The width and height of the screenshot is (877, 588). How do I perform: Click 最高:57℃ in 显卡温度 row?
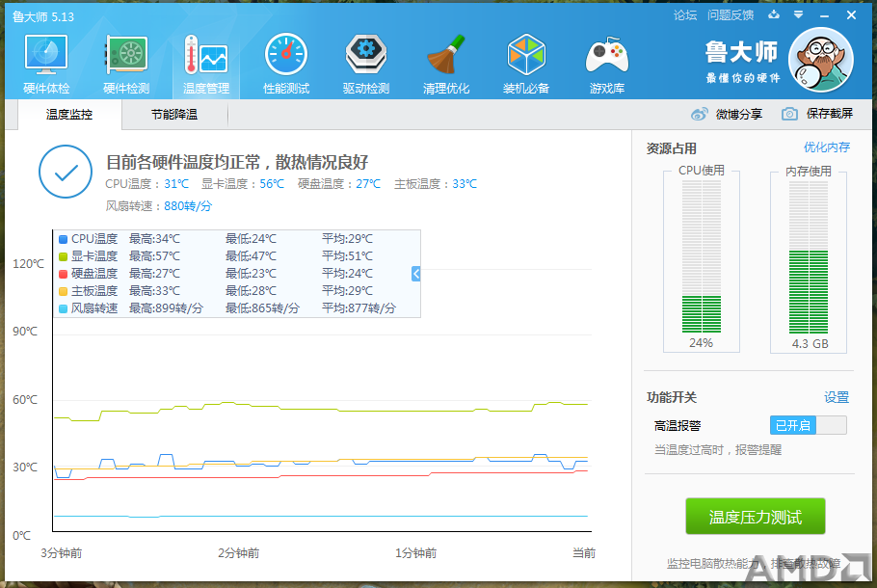point(154,256)
